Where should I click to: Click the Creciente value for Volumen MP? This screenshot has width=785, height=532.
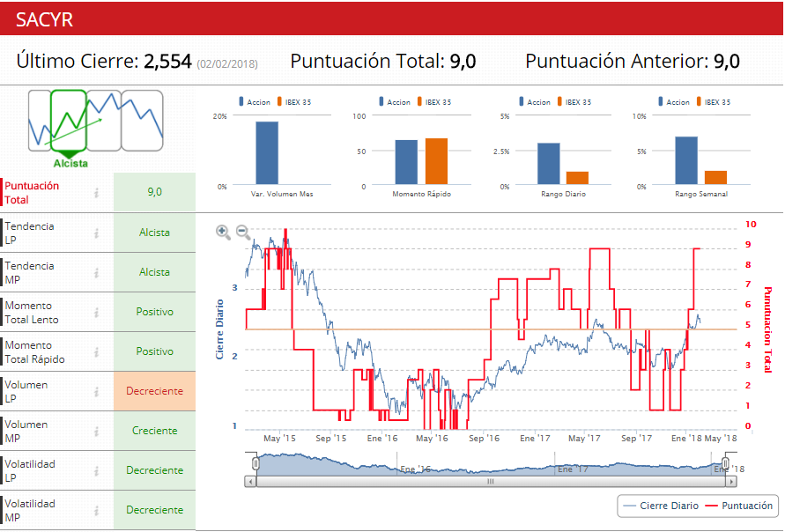point(155,431)
